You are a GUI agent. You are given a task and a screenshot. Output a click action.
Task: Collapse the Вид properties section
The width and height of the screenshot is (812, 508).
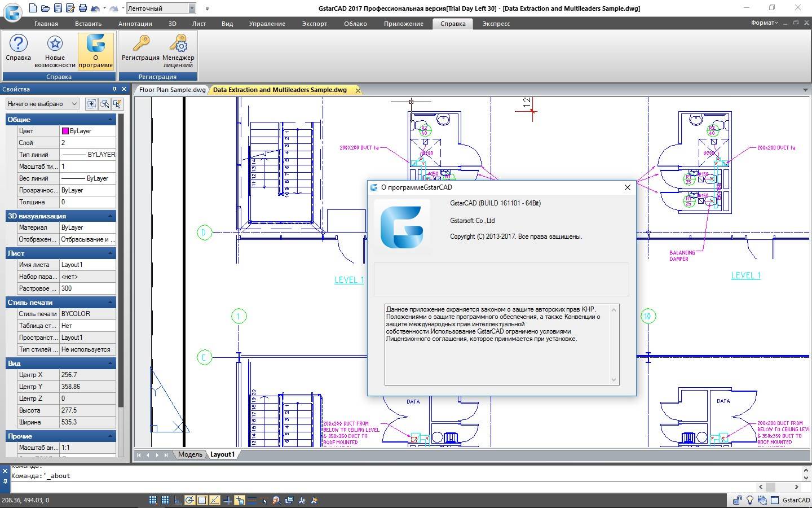pos(110,364)
